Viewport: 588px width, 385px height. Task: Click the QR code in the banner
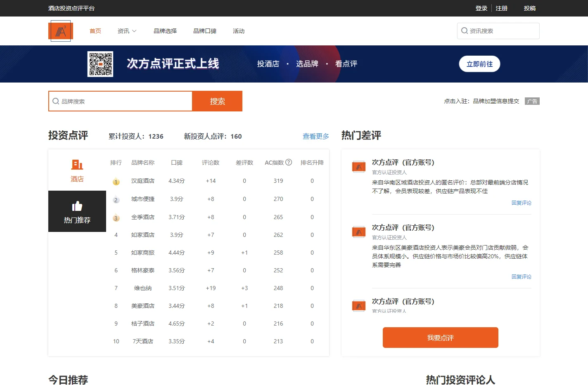100,64
